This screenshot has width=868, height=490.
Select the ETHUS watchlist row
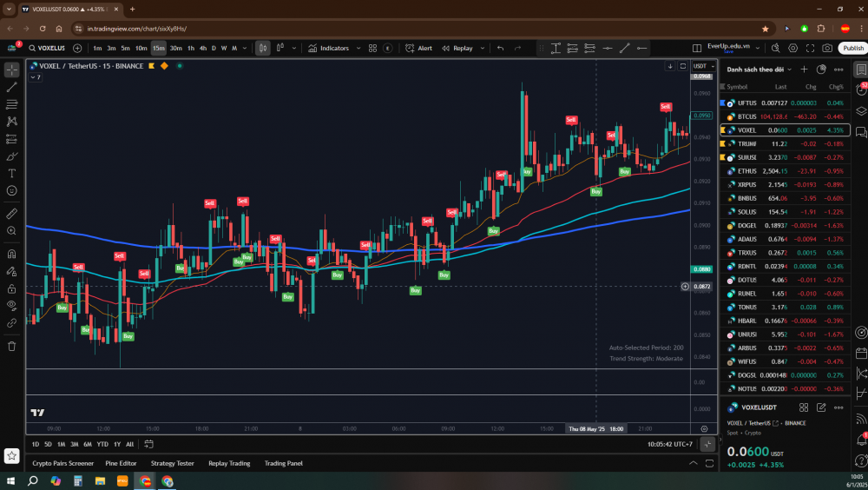pos(785,171)
